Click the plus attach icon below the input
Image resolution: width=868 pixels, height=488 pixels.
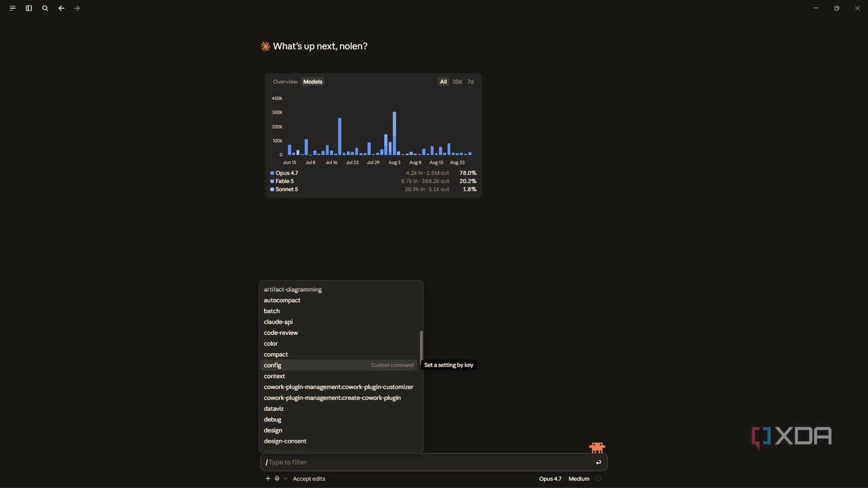268,479
